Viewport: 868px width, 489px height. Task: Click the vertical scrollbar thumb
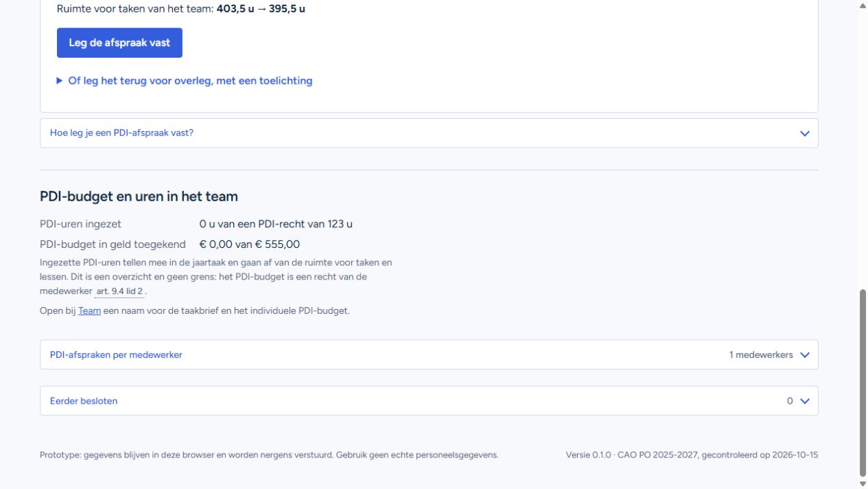[863, 383]
